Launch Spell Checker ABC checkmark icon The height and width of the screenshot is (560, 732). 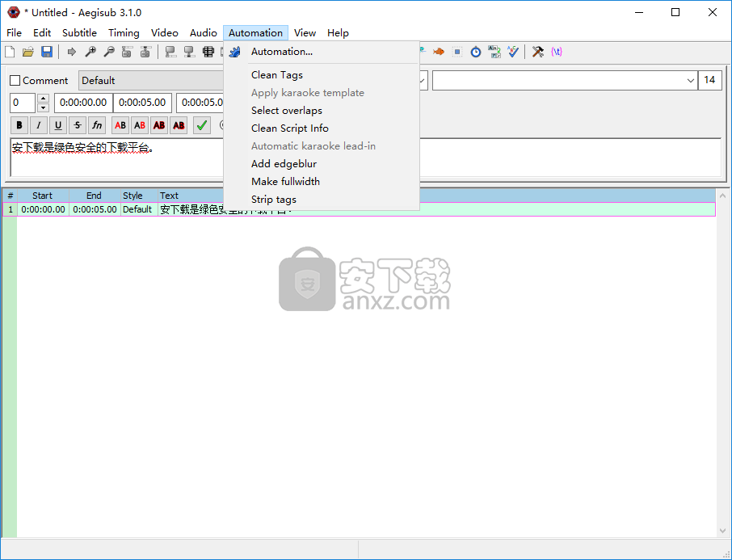coord(513,52)
